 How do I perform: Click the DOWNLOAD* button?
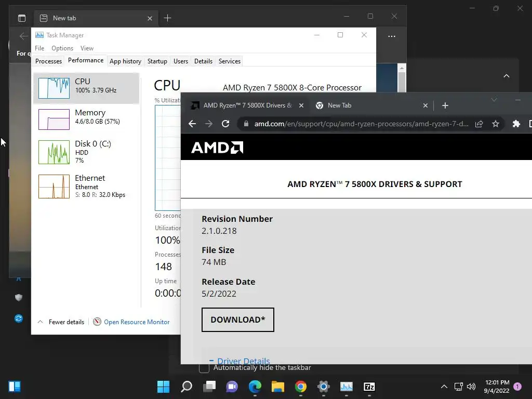pos(237,320)
